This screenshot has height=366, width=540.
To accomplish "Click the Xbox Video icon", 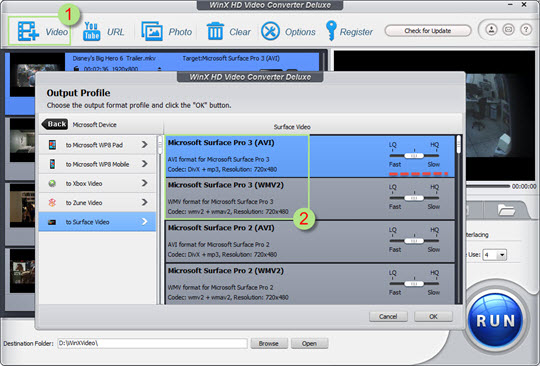I will (x=52, y=183).
